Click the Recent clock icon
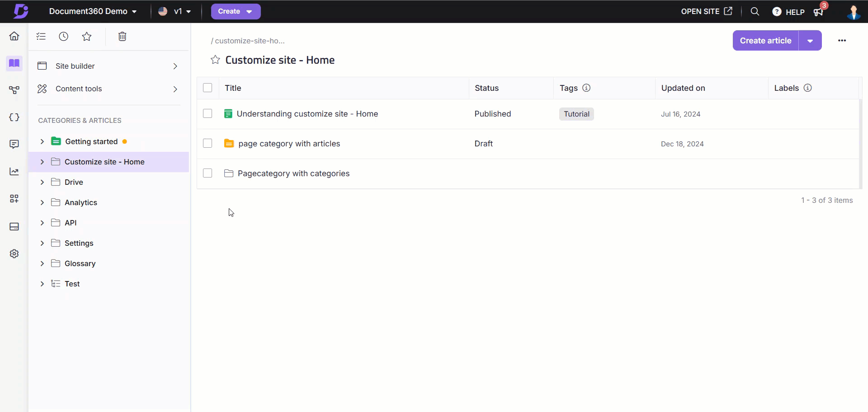Image resolution: width=868 pixels, height=412 pixels. coord(64,37)
